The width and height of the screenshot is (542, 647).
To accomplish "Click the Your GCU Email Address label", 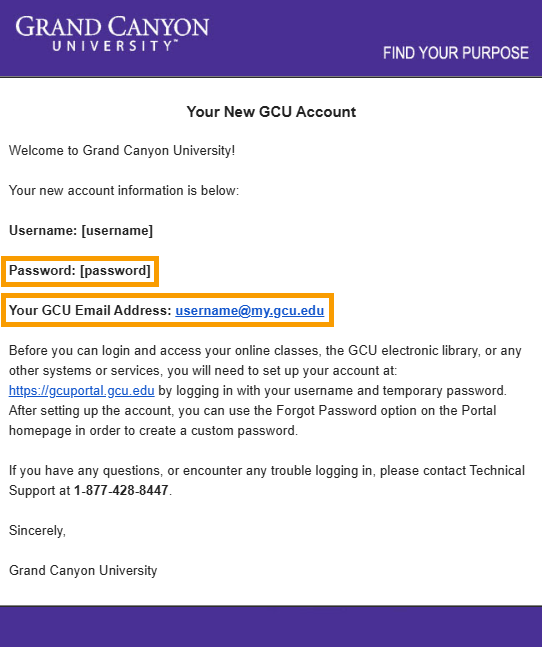I will (x=90, y=310).
